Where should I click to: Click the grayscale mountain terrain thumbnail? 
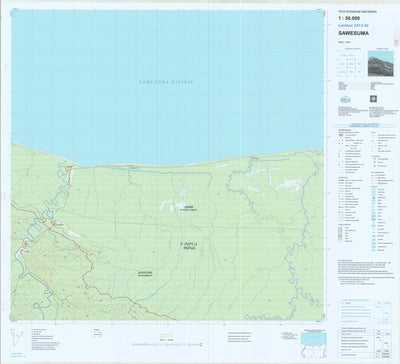coord(381,63)
